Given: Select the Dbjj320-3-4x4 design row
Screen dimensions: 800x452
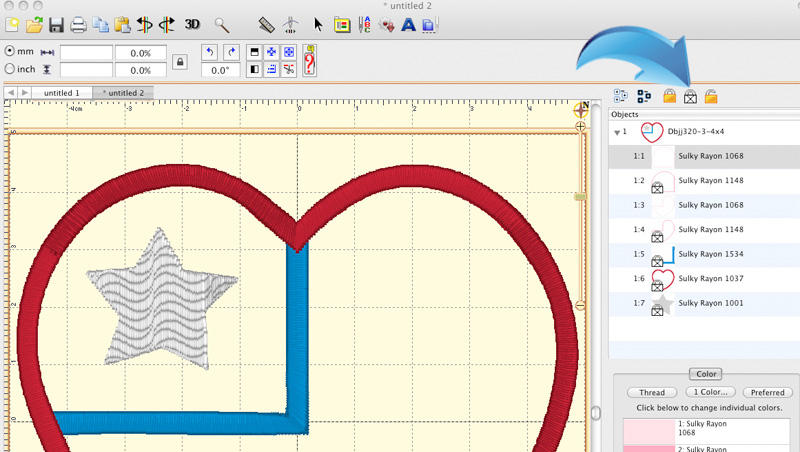Looking at the screenshot, I should click(704, 132).
